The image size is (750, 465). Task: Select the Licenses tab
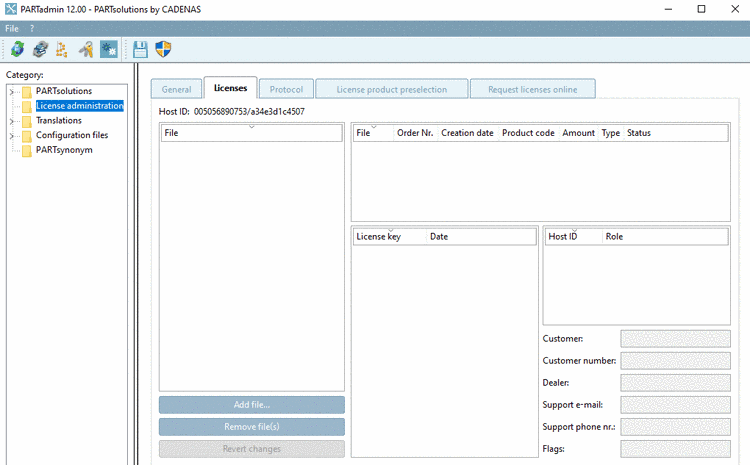[230, 88]
